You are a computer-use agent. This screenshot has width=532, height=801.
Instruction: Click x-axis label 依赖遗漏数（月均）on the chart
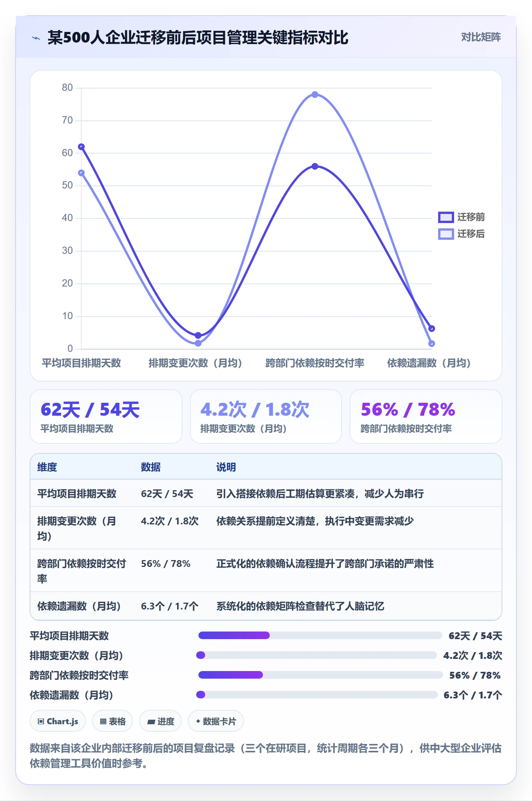[429, 363]
